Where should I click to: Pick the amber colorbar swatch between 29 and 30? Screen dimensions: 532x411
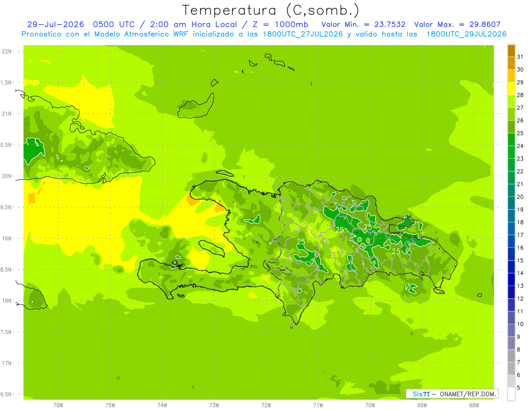coord(511,76)
